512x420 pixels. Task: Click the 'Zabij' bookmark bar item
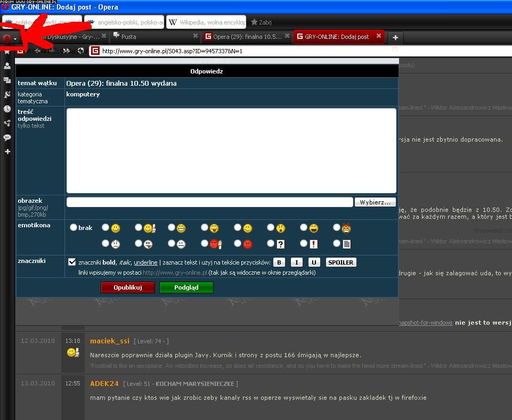(x=261, y=22)
